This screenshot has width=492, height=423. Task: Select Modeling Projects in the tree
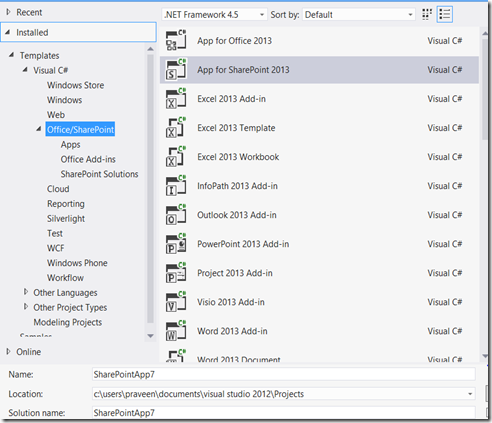click(x=68, y=322)
